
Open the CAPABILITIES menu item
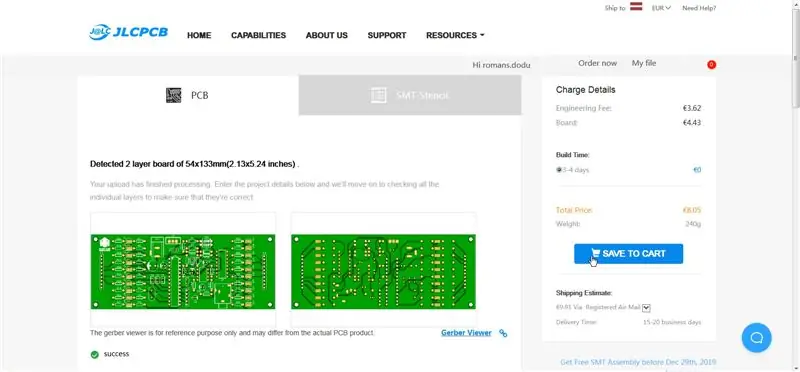[x=258, y=35]
